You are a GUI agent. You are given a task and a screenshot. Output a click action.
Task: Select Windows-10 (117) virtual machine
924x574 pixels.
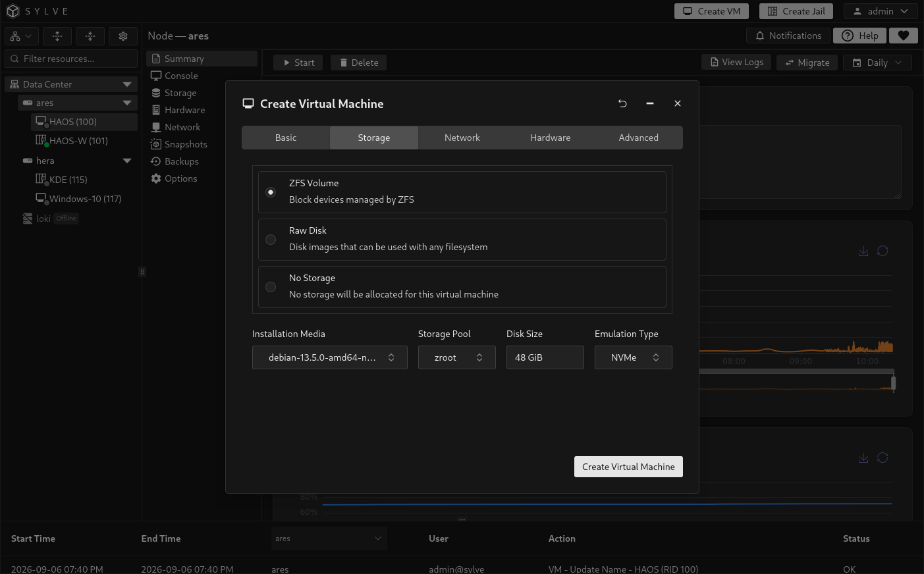tap(84, 199)
